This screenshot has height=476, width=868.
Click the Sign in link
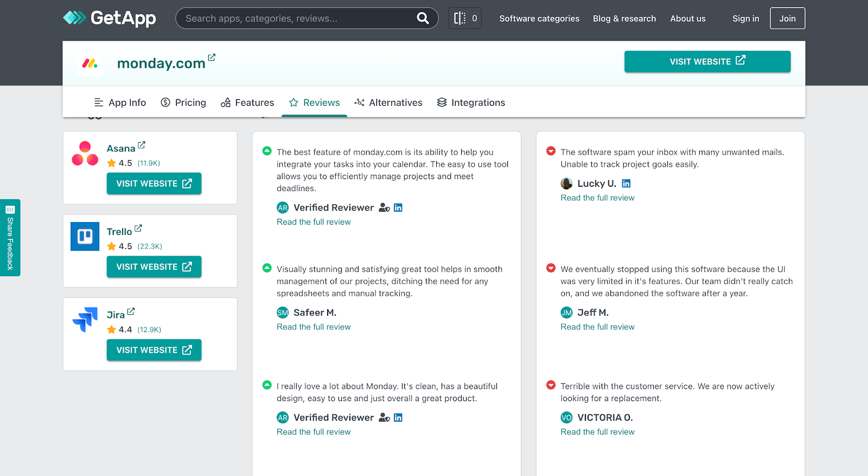(746, 18)
